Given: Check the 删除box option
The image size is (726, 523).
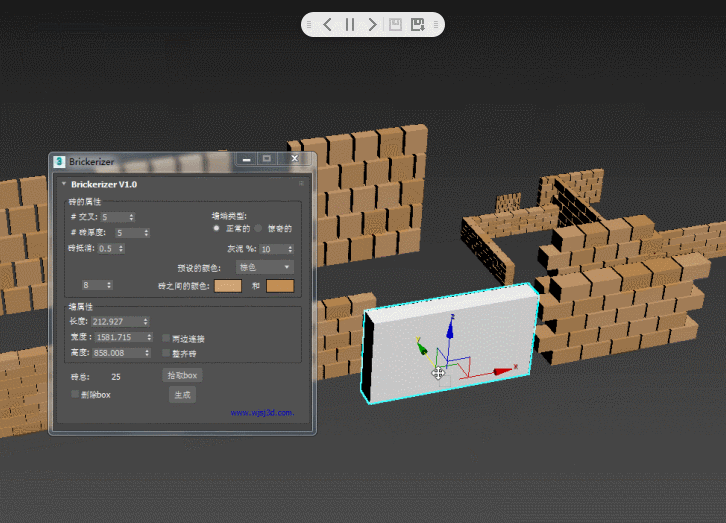Looking at the screenshot, I should pyautogui.click(x=75, y=394).
